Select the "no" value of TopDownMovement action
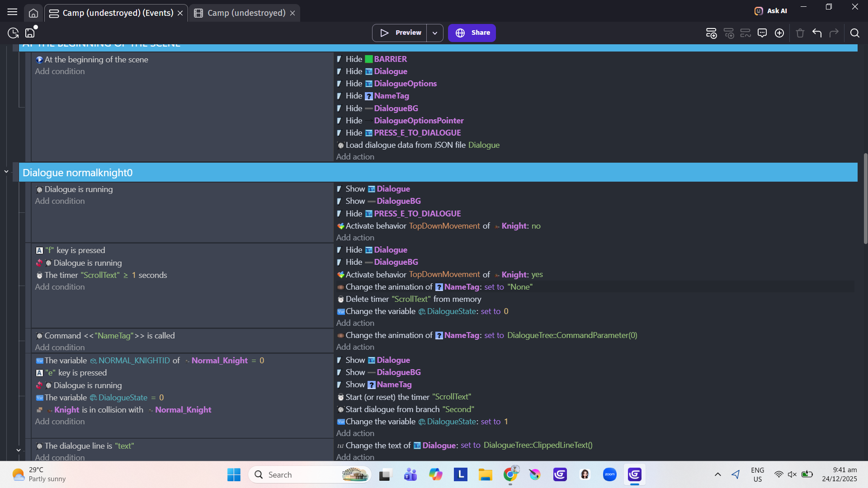868x488 pixels. pyautogui.click(x=536, y=226)
